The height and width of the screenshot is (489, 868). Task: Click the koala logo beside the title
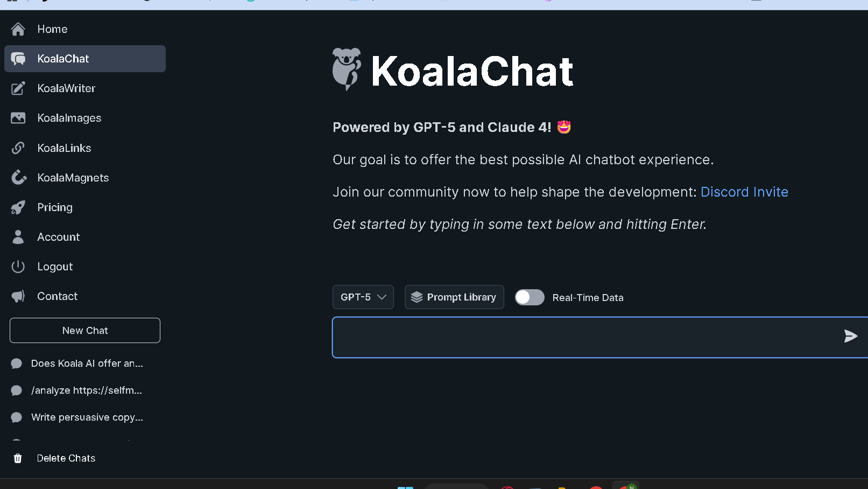347,69
